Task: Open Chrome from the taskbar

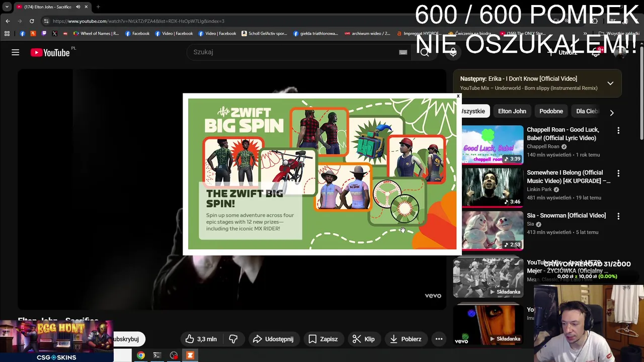Action: coord(141,355)
